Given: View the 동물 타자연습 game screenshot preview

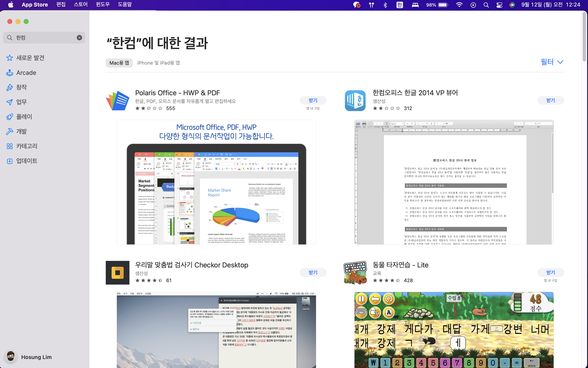Looking at the screenshot, I should pos(454,330).
